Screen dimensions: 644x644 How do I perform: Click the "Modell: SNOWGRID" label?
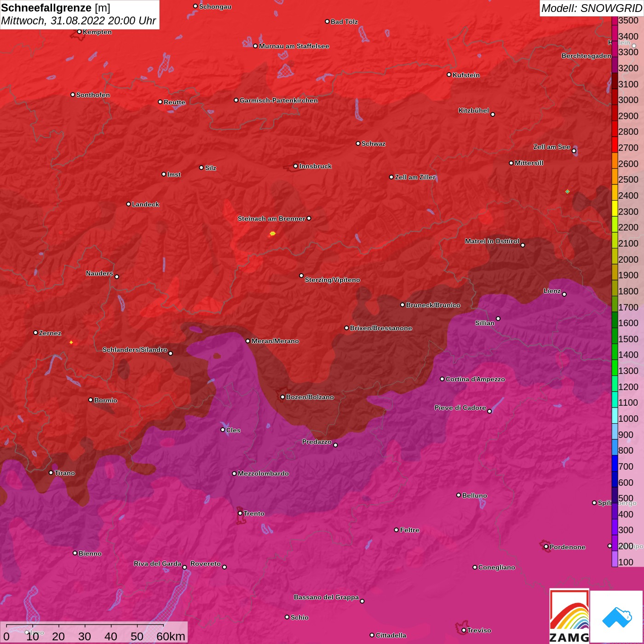click(592, 8)
